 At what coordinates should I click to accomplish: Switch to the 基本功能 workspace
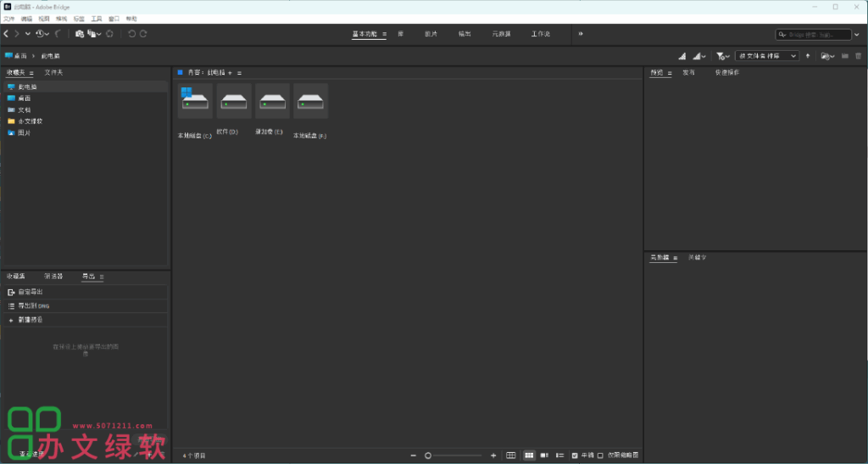tap(364, 34)
